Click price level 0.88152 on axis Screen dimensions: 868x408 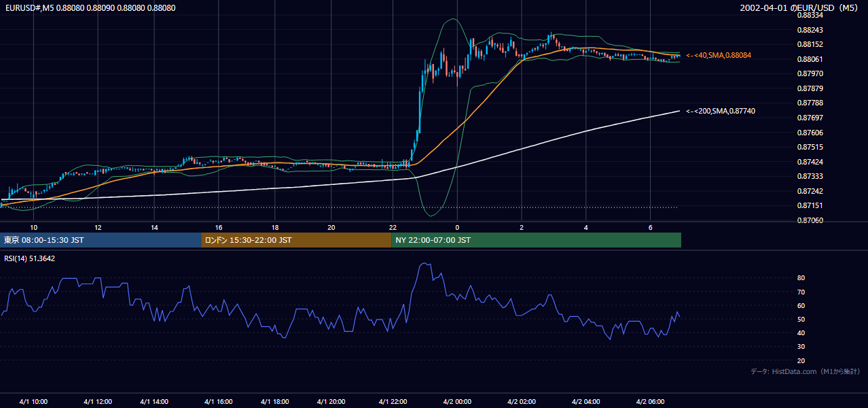point(810,44)
